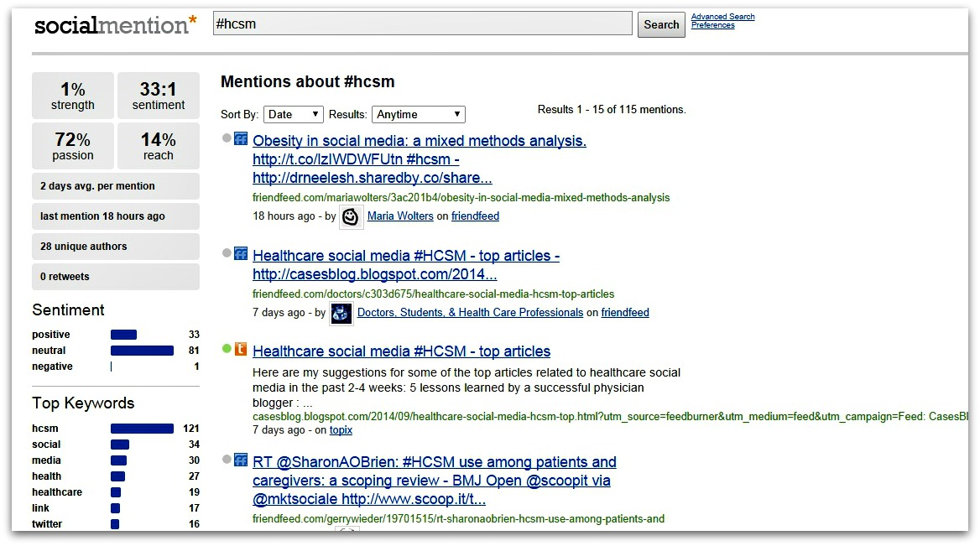Click the 1% strength stat box

click(73, 96)
